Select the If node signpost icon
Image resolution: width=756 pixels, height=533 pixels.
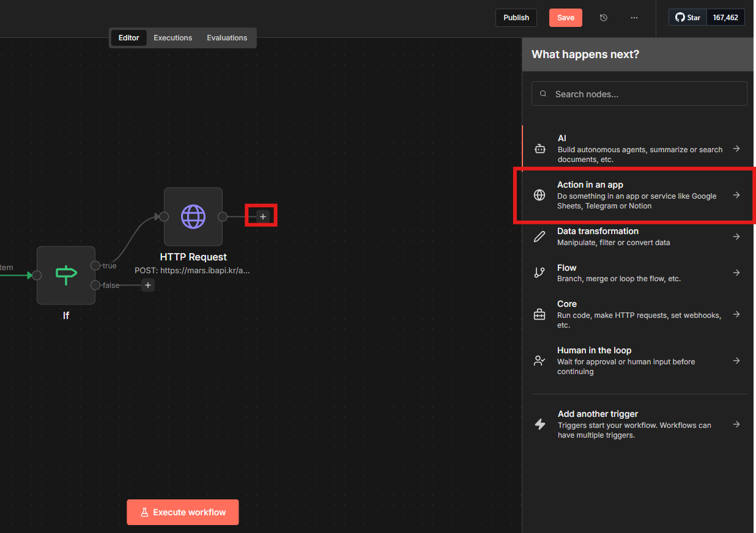(x=66, y=275)
